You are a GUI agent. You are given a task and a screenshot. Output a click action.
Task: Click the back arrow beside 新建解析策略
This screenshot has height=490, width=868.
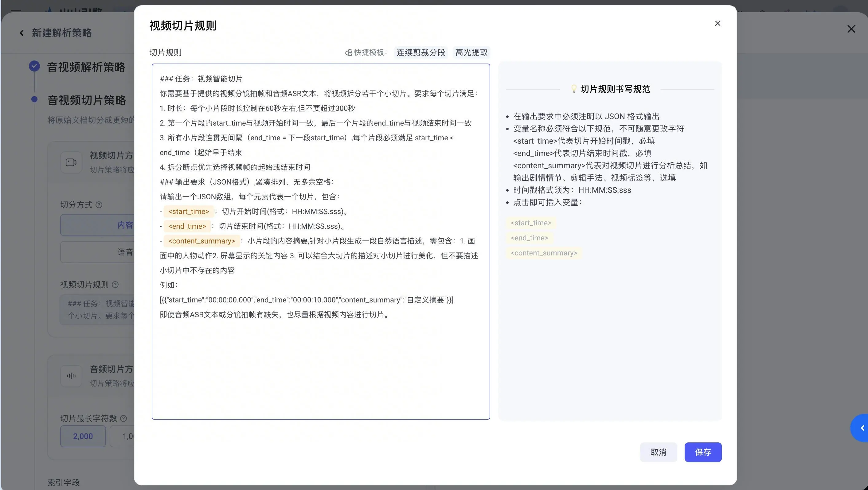(x=22, y=33)
